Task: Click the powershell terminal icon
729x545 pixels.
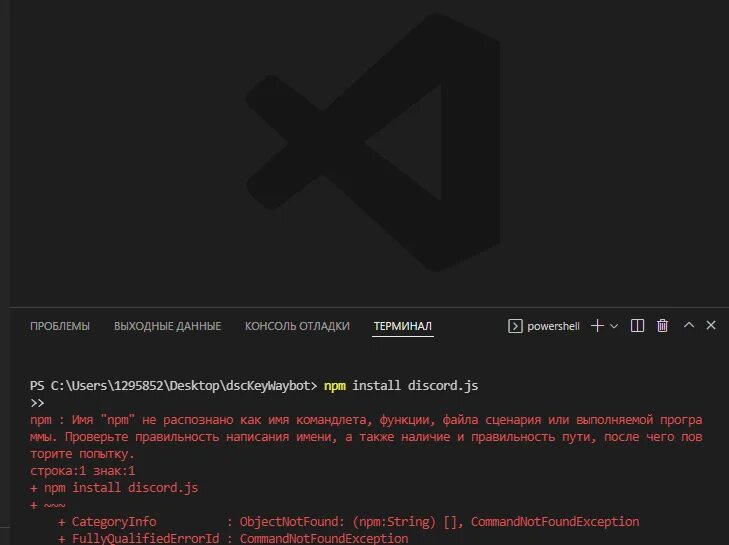Action: click(x=515, y=326)
